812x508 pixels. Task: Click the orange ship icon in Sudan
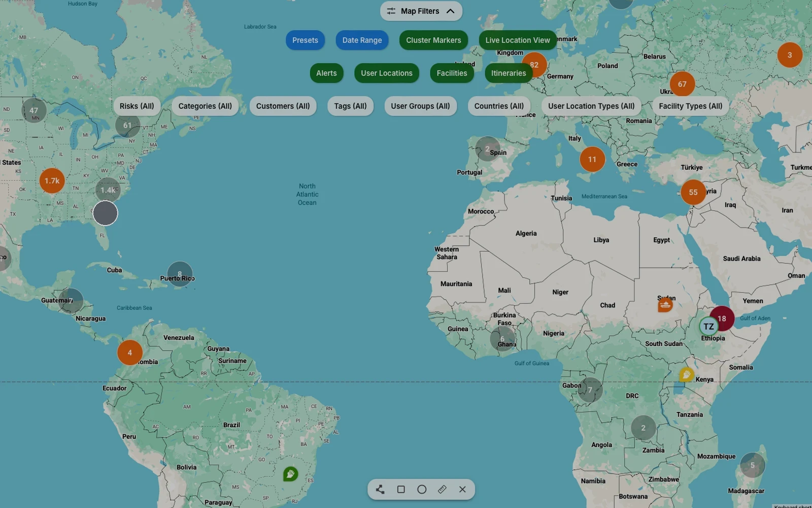tap(665, 305)
